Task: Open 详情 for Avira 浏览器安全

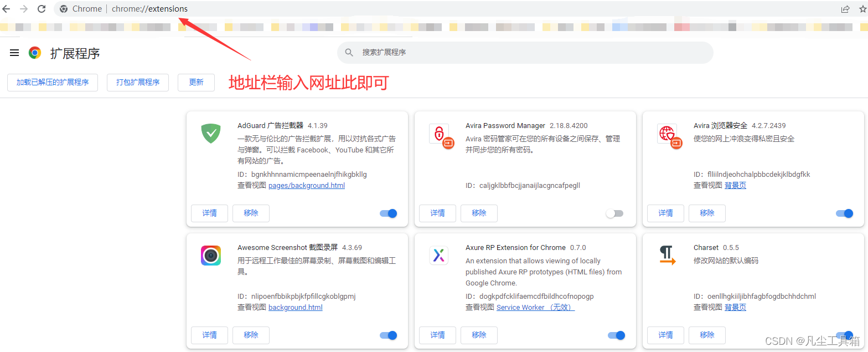Action: 665,213
